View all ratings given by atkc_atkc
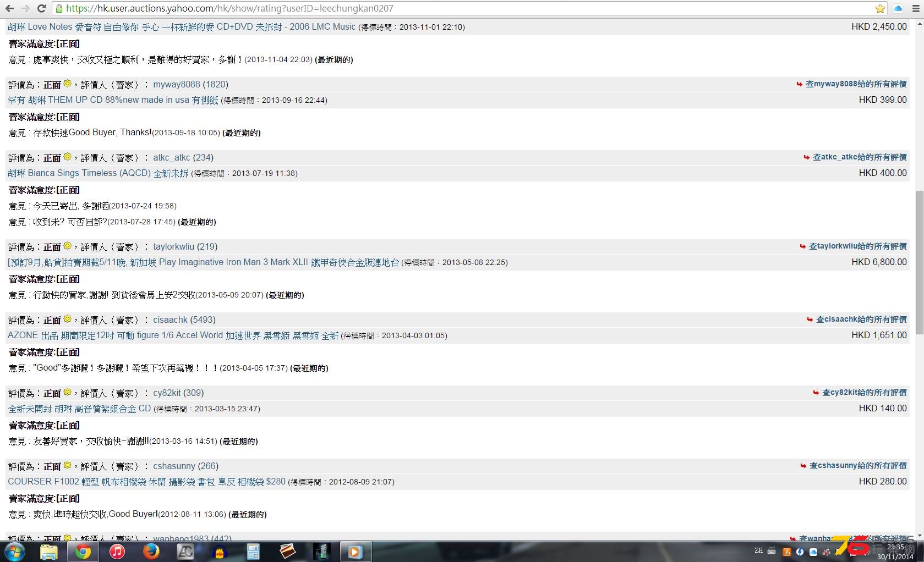Screen dimensions: 924x562 click(x=860, y=157)
